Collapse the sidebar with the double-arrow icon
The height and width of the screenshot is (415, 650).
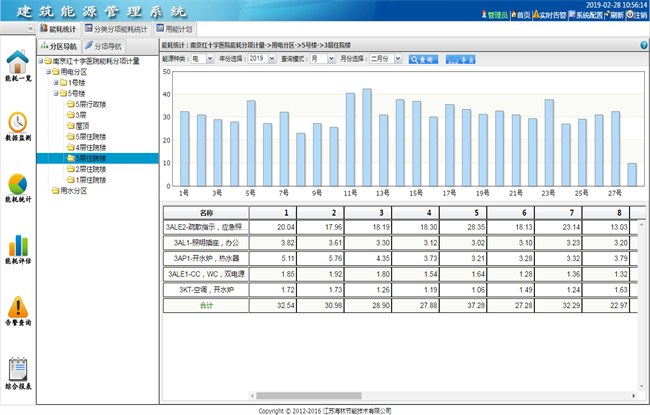[x=30, y=29]
